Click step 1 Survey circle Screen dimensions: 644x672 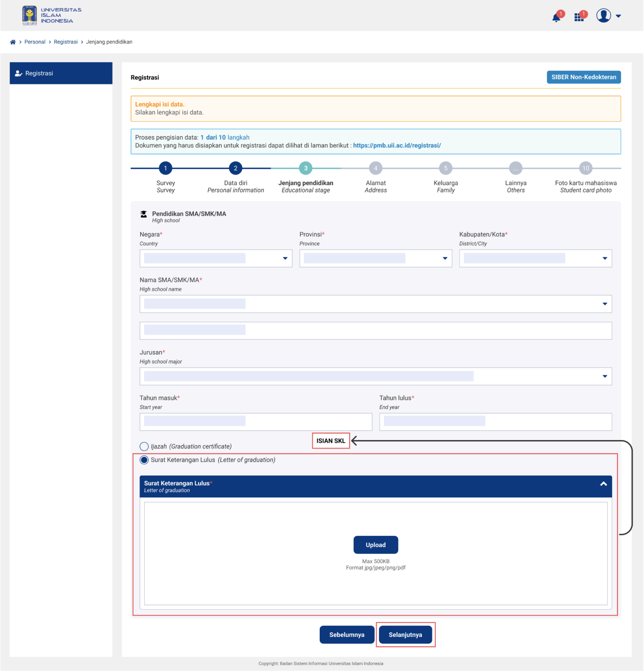pyautogui.click(x=165, y=168)
